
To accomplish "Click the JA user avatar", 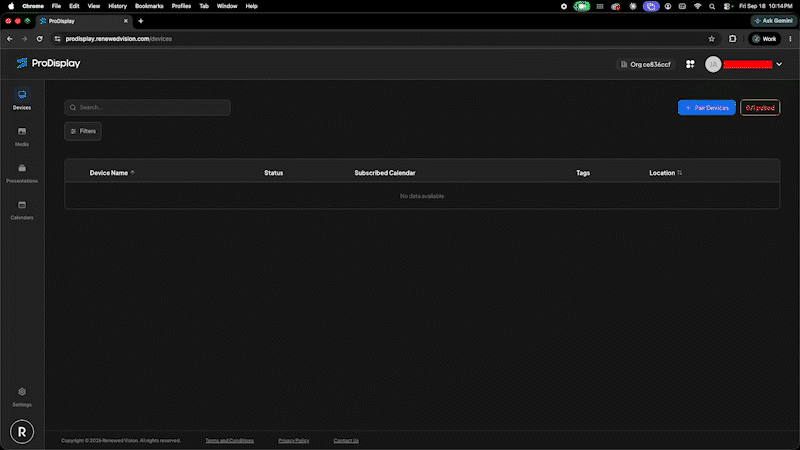I will click(713, 64).
